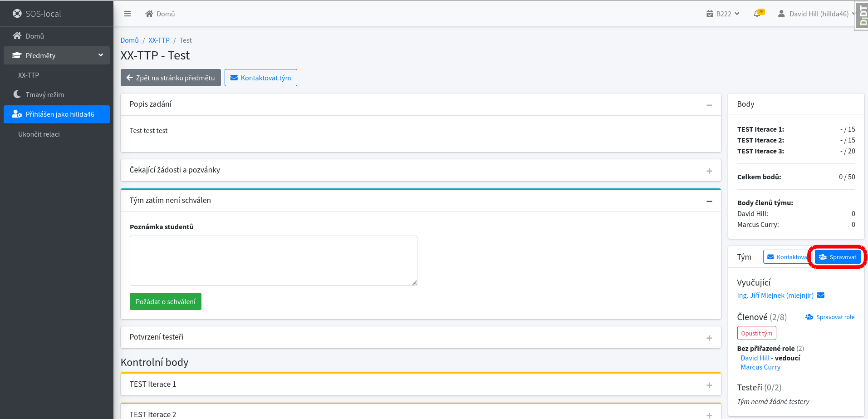Expand Čekající žádosti a pozvánky panel
Image resolution: width=868 pixels, height=419 pixels.
[x=709, y=171]
